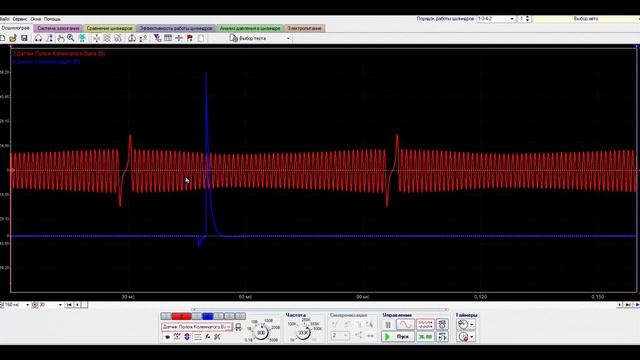Switch to the Эффективность работы цилиндров tab
This screenshot has height=360, width=640.
[x=176, y=28]
